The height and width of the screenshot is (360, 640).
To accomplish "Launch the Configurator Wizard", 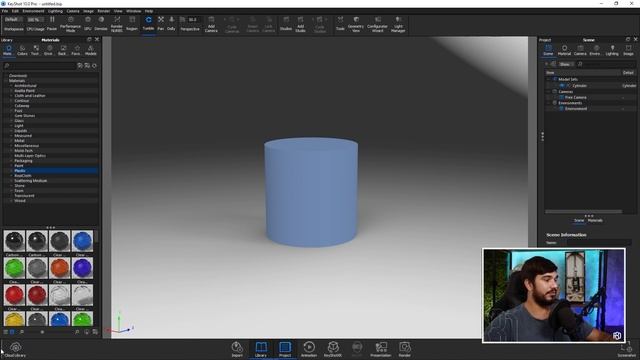I will [x=377, y=24].
